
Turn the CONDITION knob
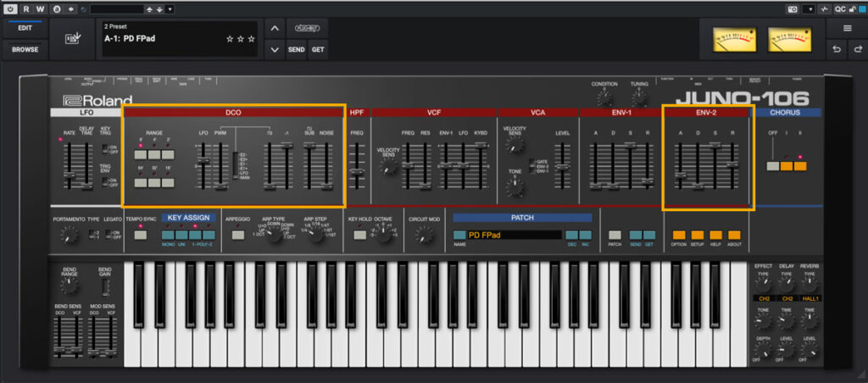604,99
